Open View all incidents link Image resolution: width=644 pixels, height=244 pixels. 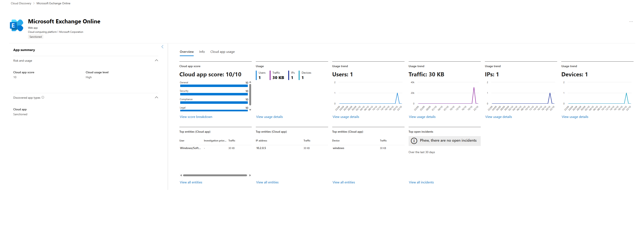point(421,182)
